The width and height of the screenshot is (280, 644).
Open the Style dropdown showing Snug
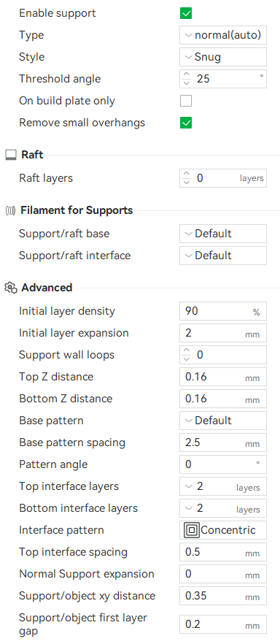[x=223, y=57]
